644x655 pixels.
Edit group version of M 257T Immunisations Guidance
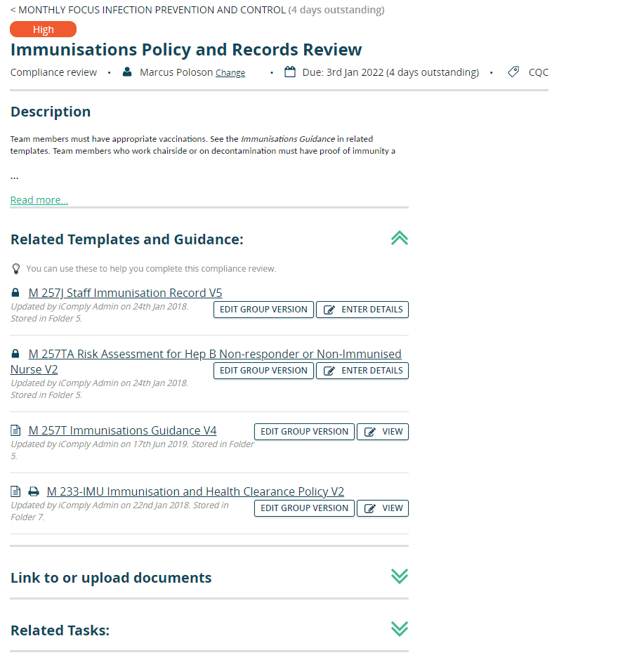pos(304,432)
